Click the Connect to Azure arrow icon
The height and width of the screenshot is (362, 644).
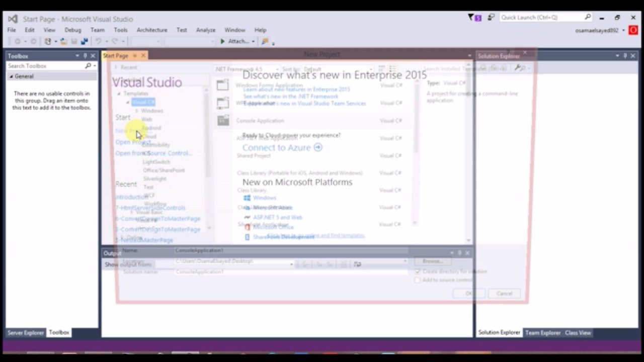click(x=317, y=147)
